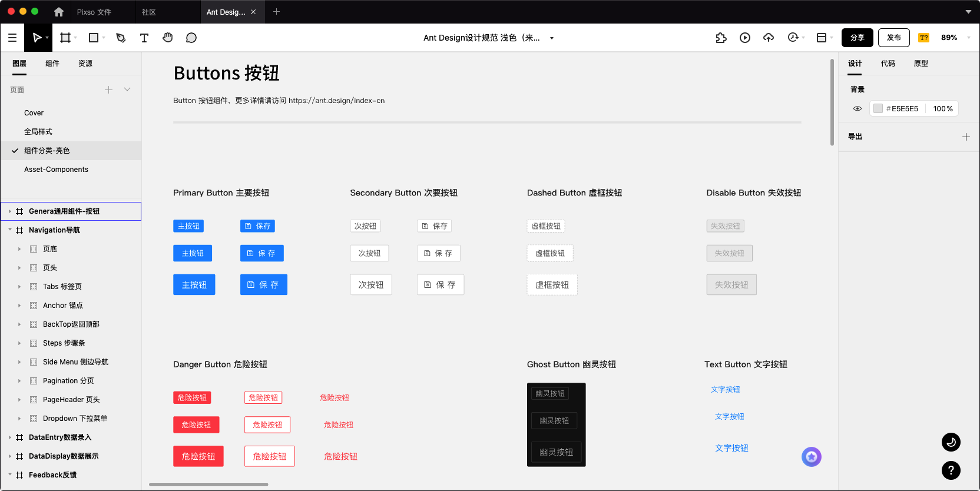Switch to the 原型 tab
This screenshot has height=491, width=980.
[x=921, y=64]
